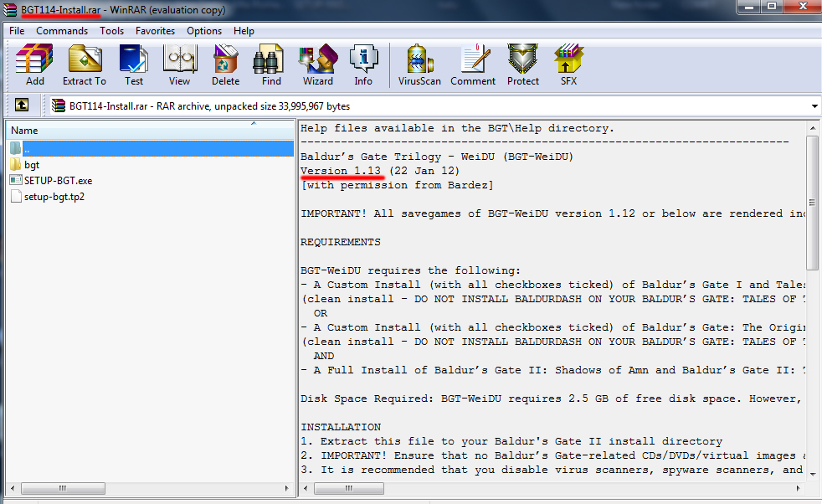Click the comment pane scroll right arrow
Viewport: 822px width, 504px height.
(x=798, y=488)
